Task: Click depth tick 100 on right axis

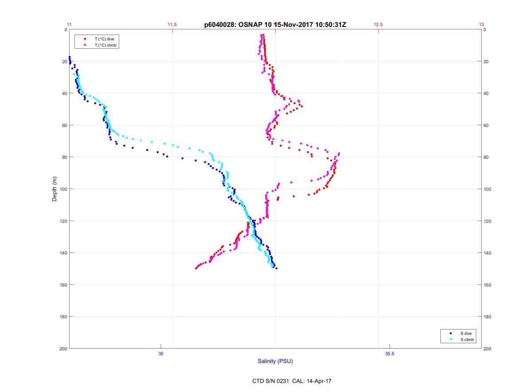Action: 488,189
